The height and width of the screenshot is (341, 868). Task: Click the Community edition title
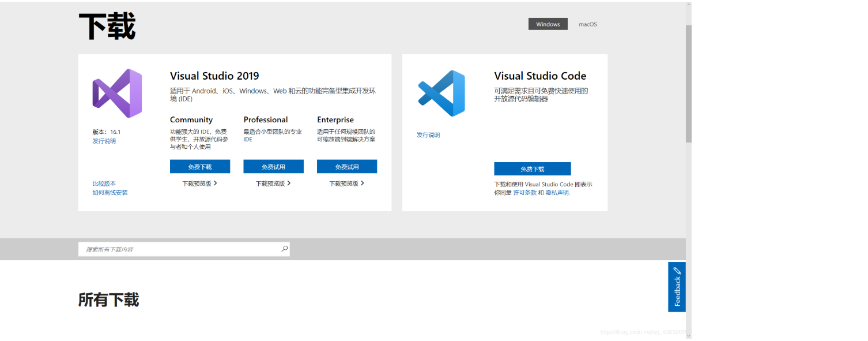click(191, 120)
